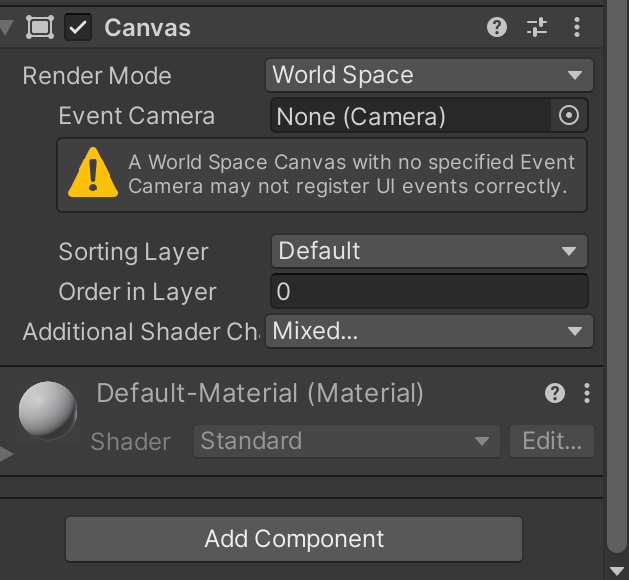Open Default-Material three-dot menu
The height and width of the screenshot is (580, 629).
pos(587,393)
